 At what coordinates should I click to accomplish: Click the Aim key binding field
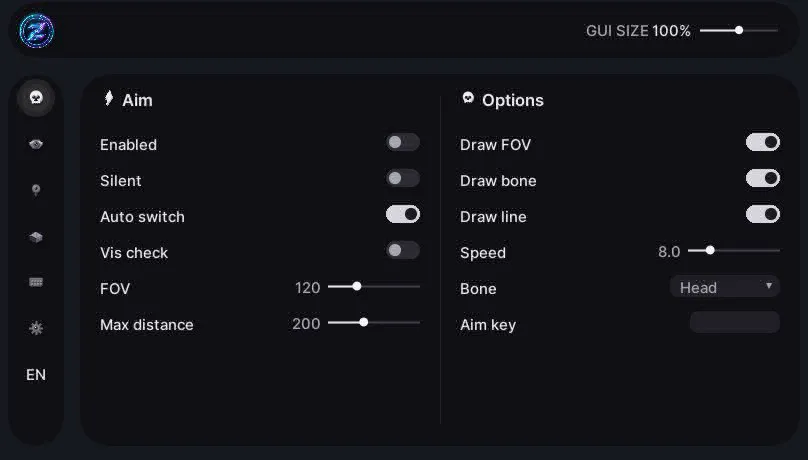(x=735, y=322)
